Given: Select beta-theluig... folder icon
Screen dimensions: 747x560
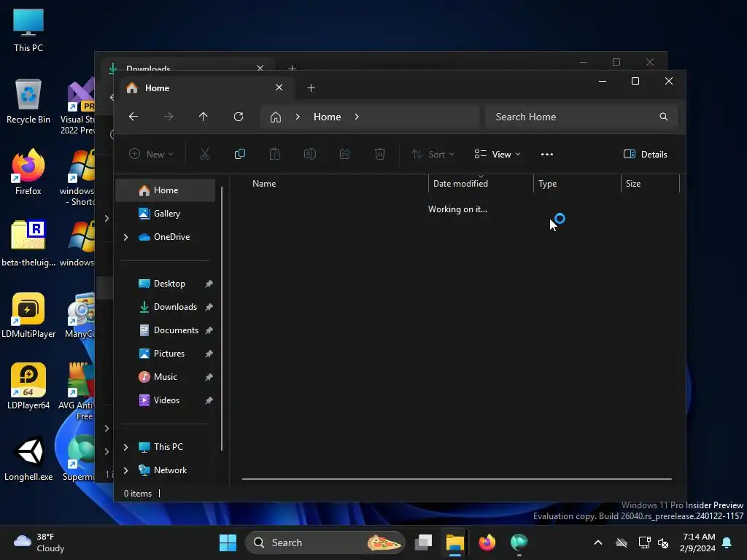Looking at the screenshot, I should click(28, 244).
